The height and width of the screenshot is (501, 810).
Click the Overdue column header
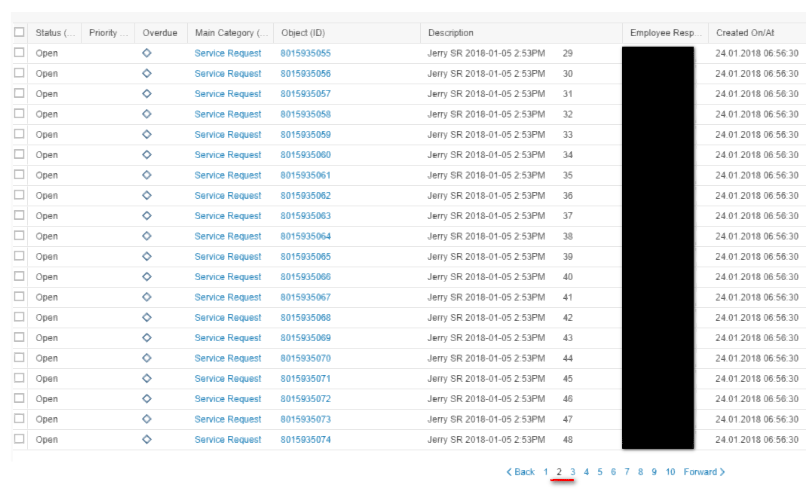click(x=161, y=33)
